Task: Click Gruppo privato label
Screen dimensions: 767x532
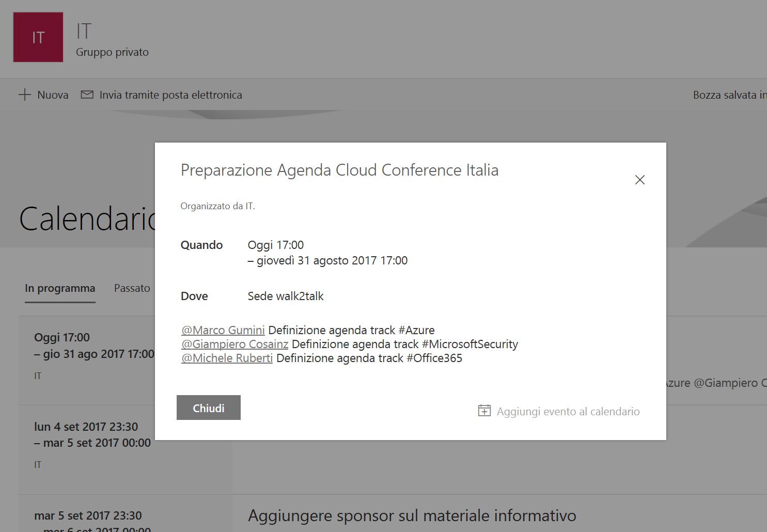Action: 112,52
